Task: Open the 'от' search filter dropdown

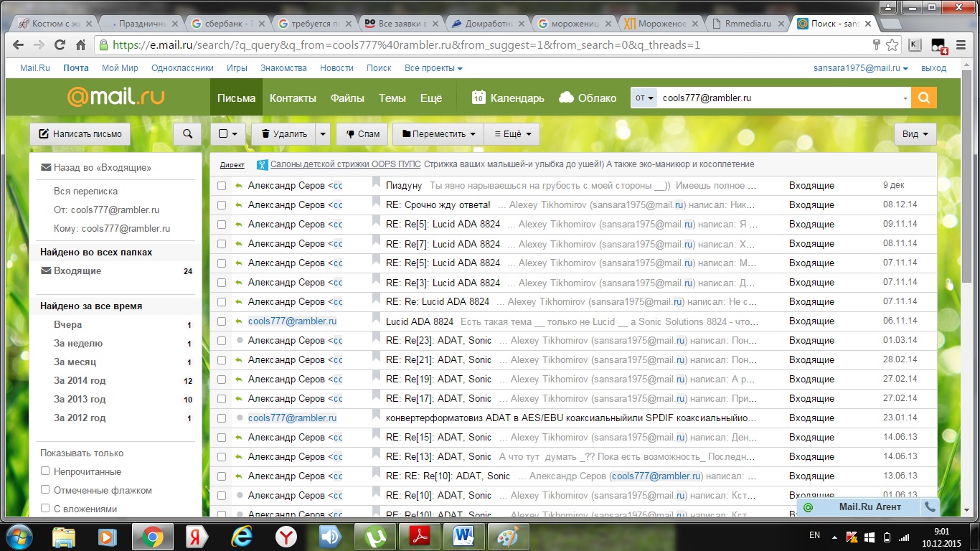Action: click(644, 98)
